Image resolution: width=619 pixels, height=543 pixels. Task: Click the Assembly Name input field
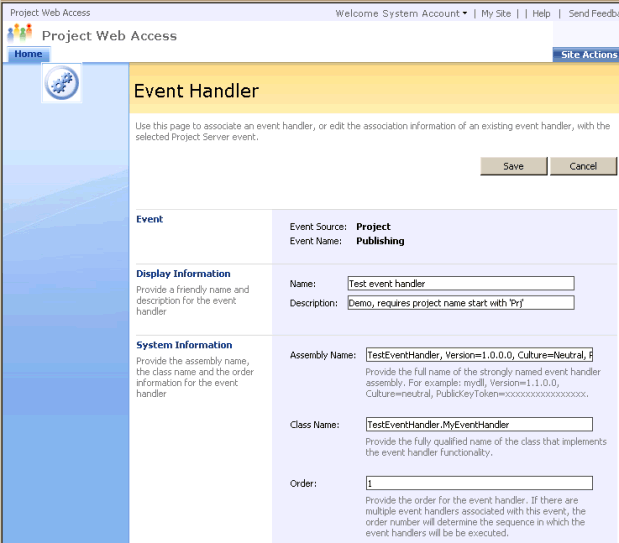pos(479,355)
